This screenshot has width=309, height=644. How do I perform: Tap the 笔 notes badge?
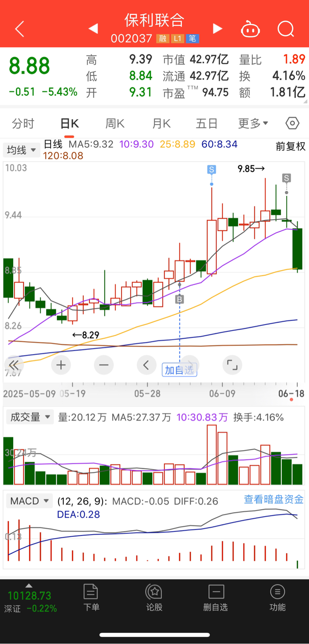tap(192, 39)
